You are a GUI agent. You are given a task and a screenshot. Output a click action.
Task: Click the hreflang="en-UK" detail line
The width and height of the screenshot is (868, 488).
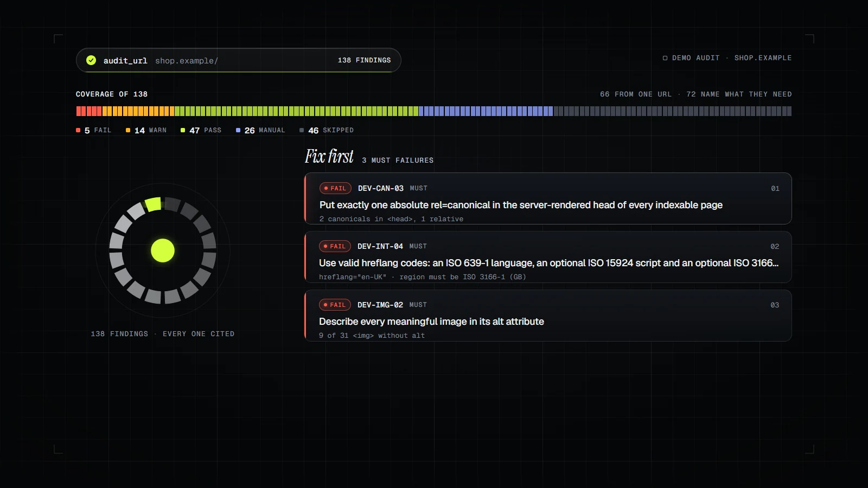423,277
